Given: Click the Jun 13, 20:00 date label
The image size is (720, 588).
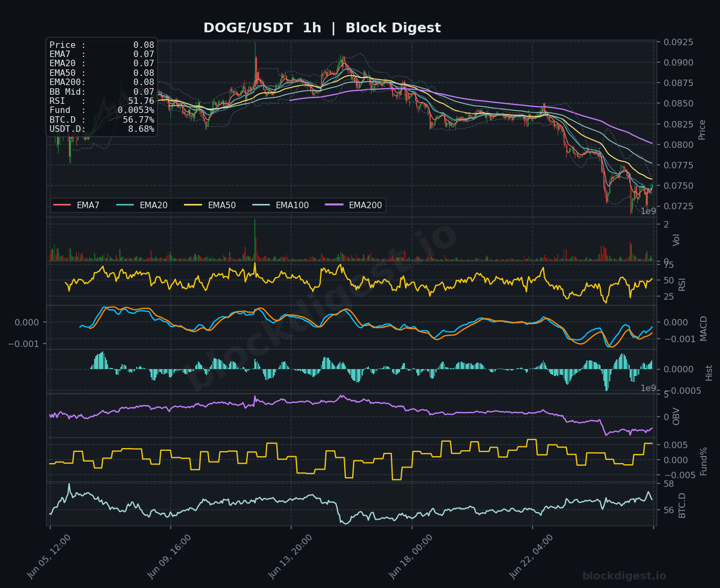Looking at the screenshot, I should 290,557.
